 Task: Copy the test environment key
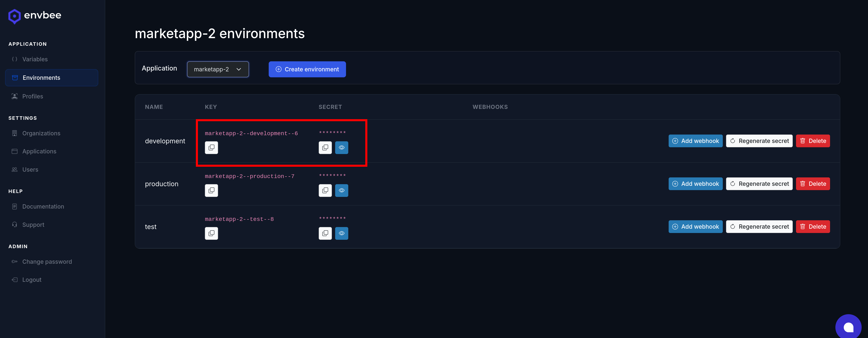click(211, 233)
